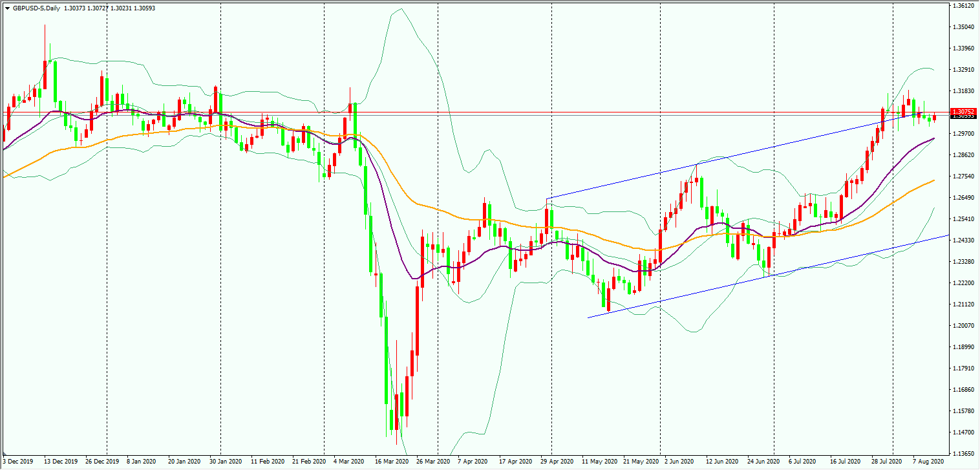Click the 1.16860 price axis label
The height and width of the screenshot is (470, 980).
(963, 390)
